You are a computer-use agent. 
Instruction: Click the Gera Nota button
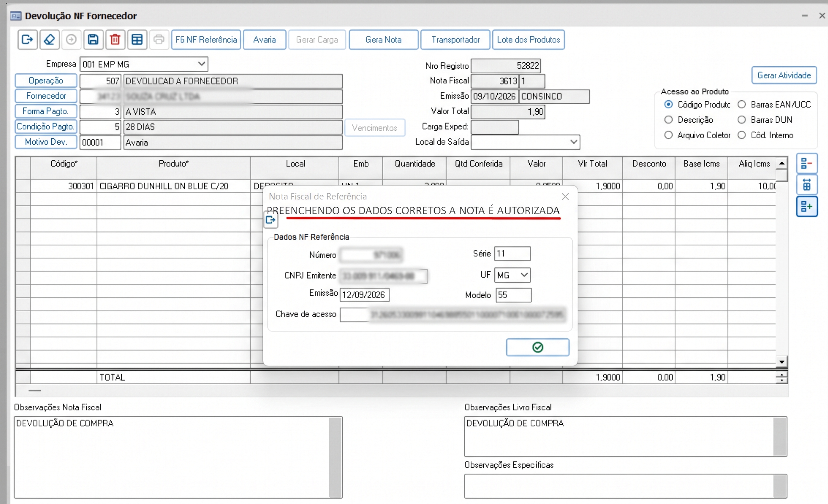tap(383, 40)
